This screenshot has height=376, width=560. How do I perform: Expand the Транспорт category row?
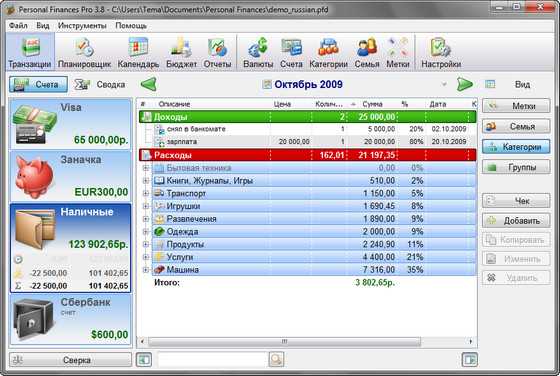pos(145,193)
